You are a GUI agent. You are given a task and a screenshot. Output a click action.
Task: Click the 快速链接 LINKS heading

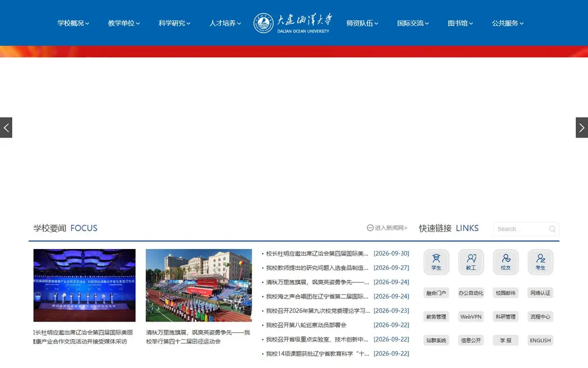pyautogui.click(x=449, y=228)
